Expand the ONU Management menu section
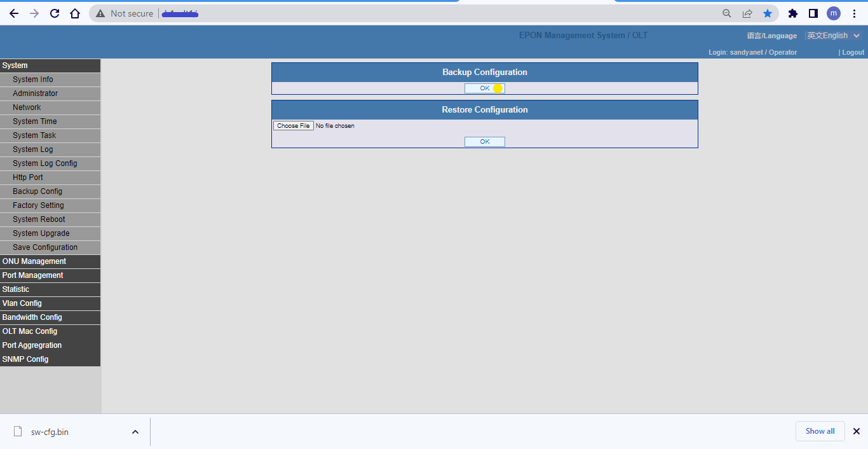Viewport: 868px width, 449px height. (34, 261)
